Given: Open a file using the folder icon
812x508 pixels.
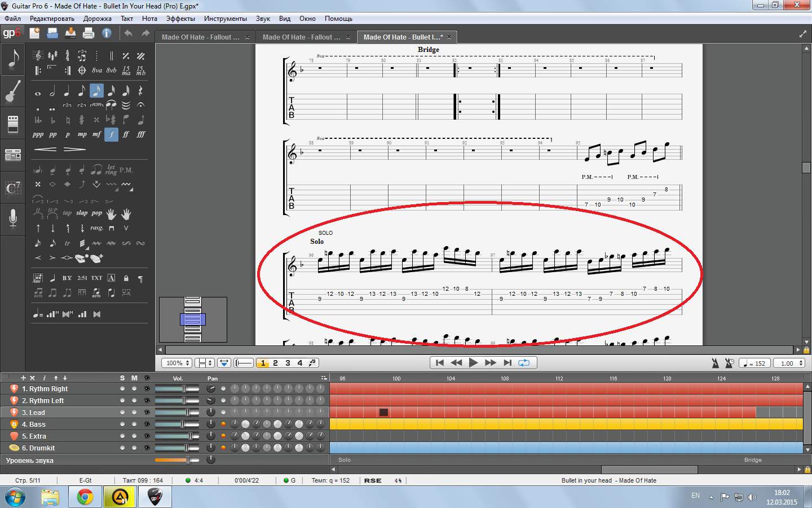Looking at the screenshot, I should tap(53, 33).
